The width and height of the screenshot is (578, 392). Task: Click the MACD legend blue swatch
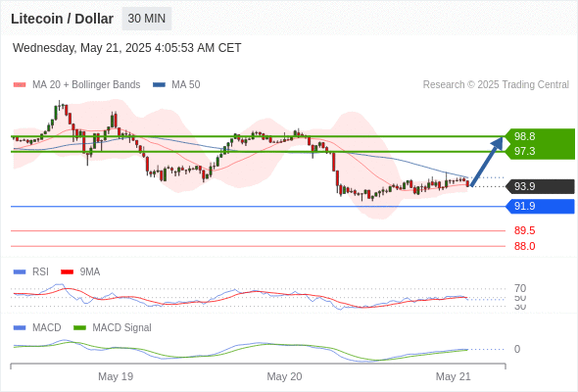pos(20,328)
